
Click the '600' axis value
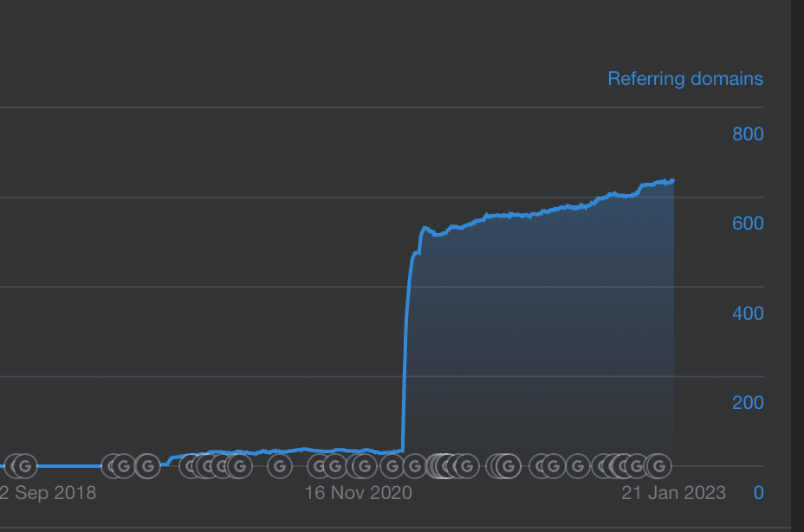(748, 224)
